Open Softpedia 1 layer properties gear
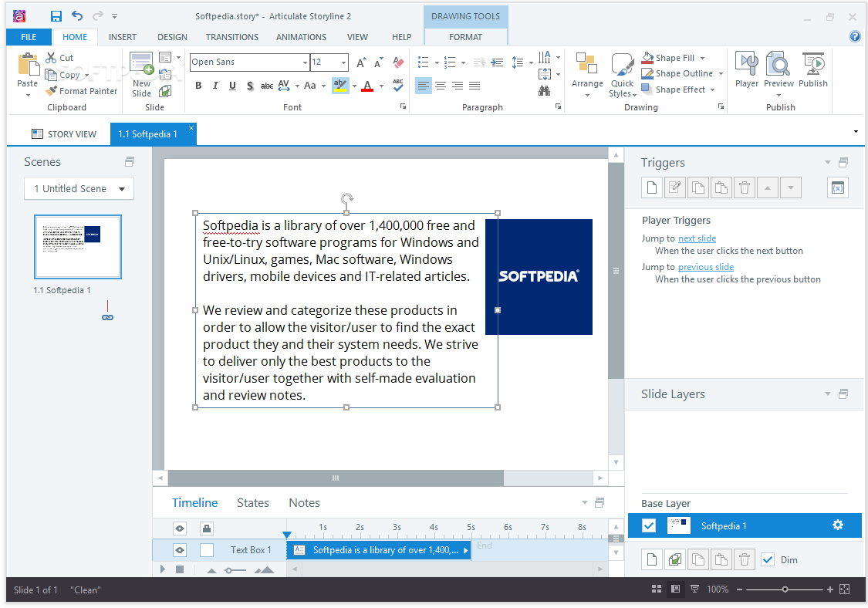The image size is (868, 608). click(x=838, y=525)
